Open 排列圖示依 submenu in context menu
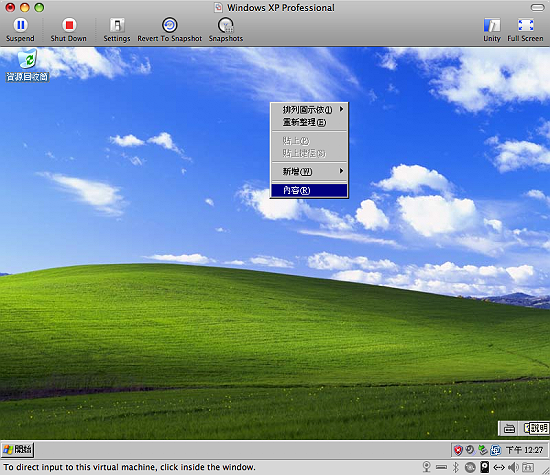550x475 pixels. coord(309,110)
